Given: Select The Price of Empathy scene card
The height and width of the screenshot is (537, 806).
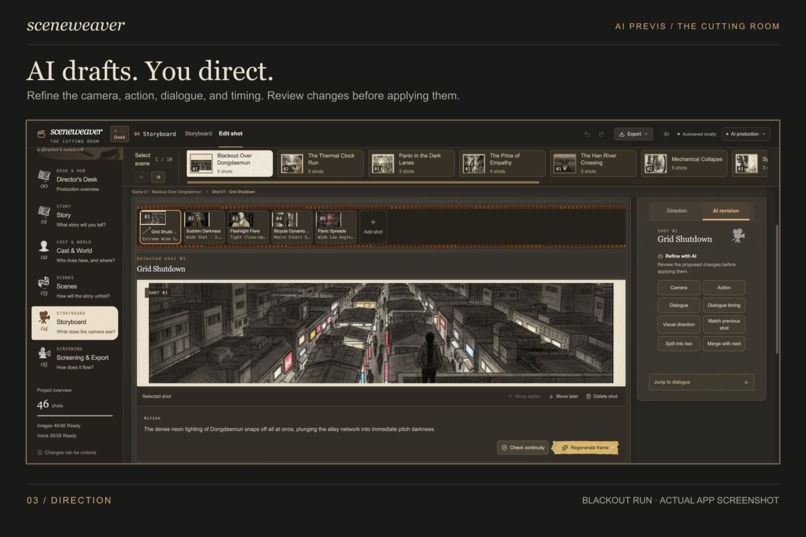Looking at the screenshot, I should pos(502,163).
